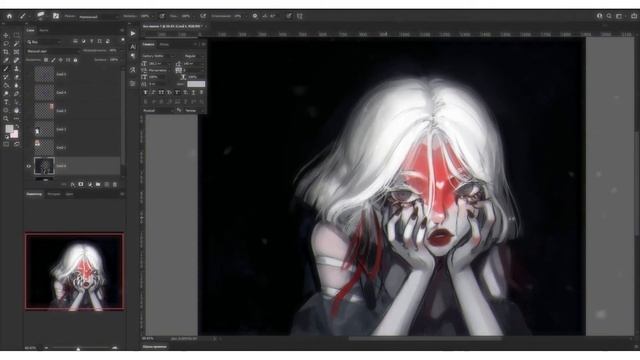The width and height of the screenshot is (640, 360).
Task: Open the share icon at top right
Action: click(634, 16)
